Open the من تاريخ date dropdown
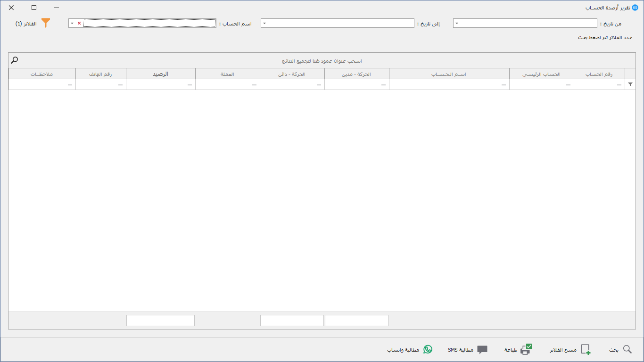The image size is (644, 362). (x=457, y=23)
